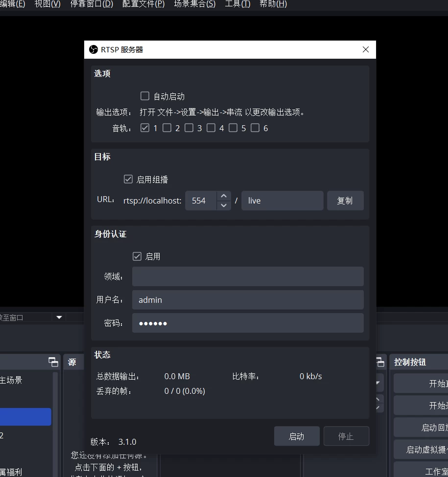Expand the preview scaling dropdown arrow
The image size is (448, 477).
(59, 318)
